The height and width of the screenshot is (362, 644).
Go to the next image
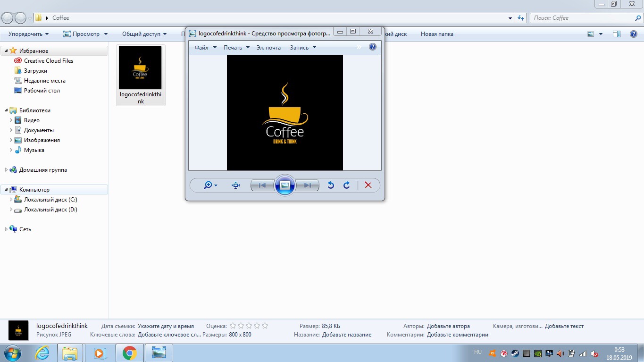tap(307, 185)
